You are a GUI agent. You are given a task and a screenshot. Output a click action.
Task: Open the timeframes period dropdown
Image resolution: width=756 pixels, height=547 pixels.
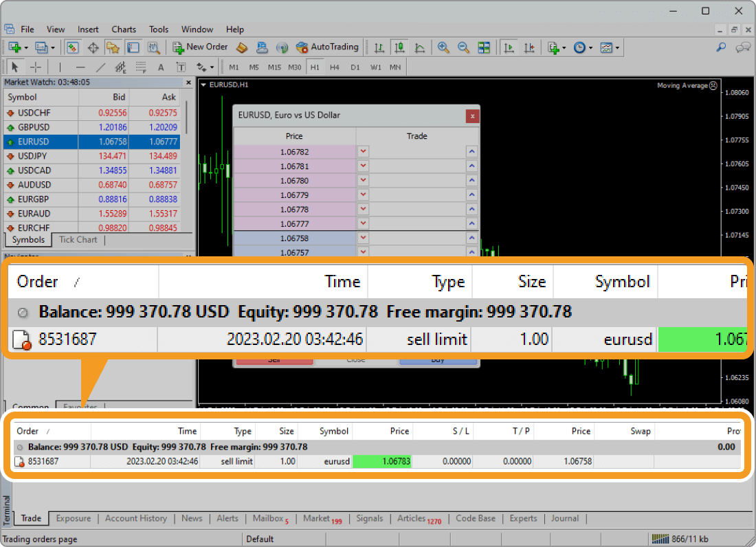[590, 47]
